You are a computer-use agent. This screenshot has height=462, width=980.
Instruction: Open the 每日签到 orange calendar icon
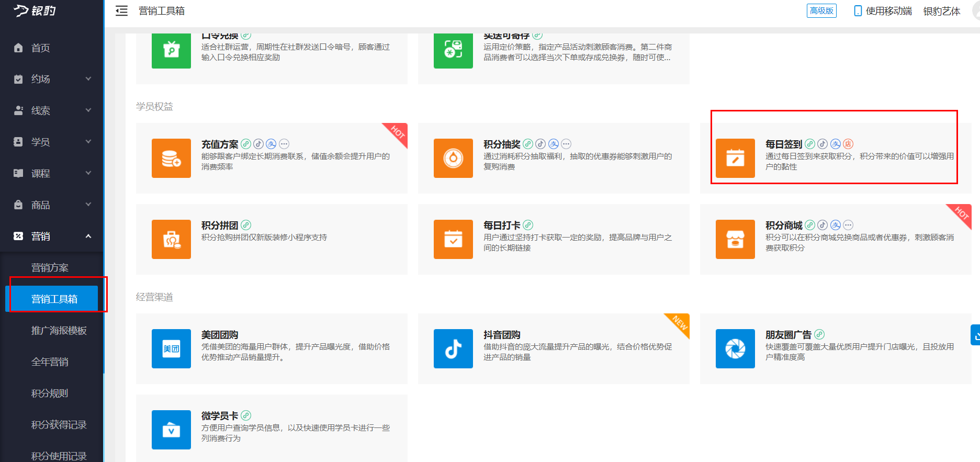point(735,158)
